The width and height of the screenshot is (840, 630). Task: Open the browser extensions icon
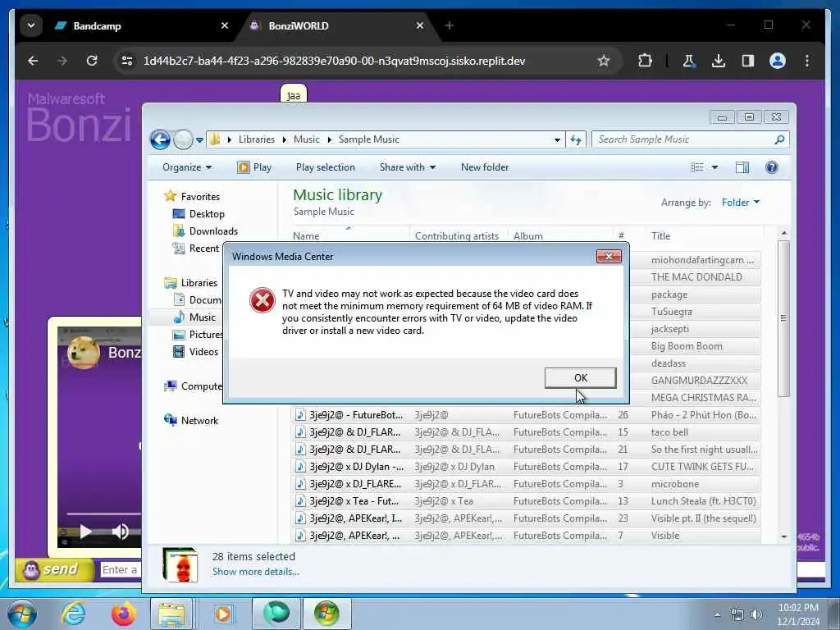[645, 61]
